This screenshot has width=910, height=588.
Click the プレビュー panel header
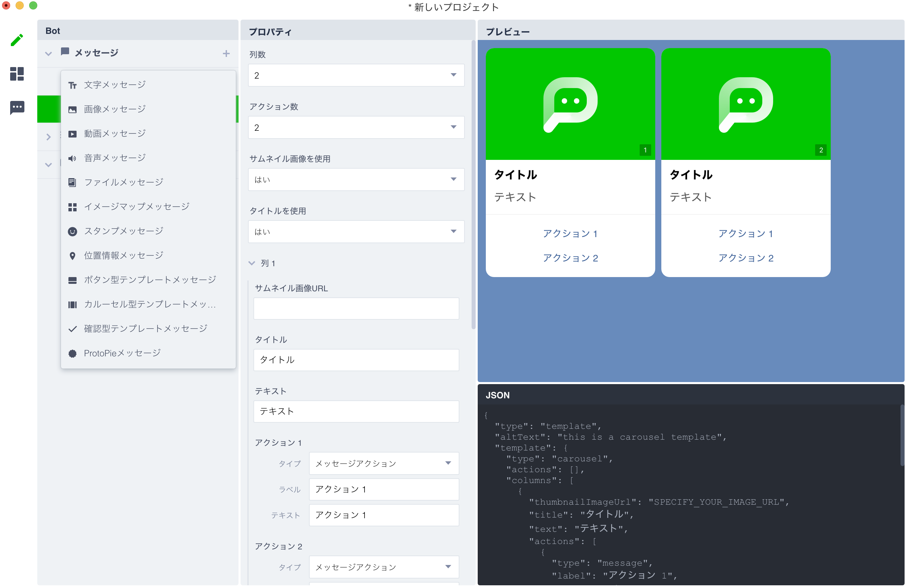point(691,30)
